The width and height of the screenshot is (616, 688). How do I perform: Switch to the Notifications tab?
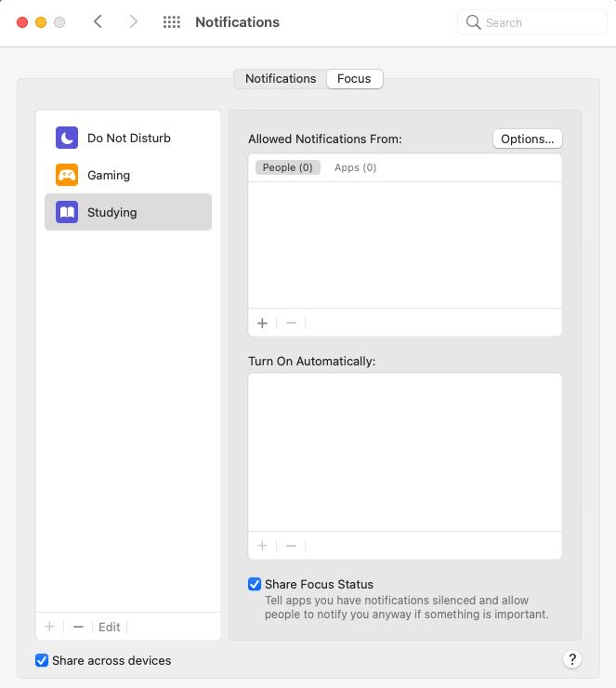coord(281,79)
